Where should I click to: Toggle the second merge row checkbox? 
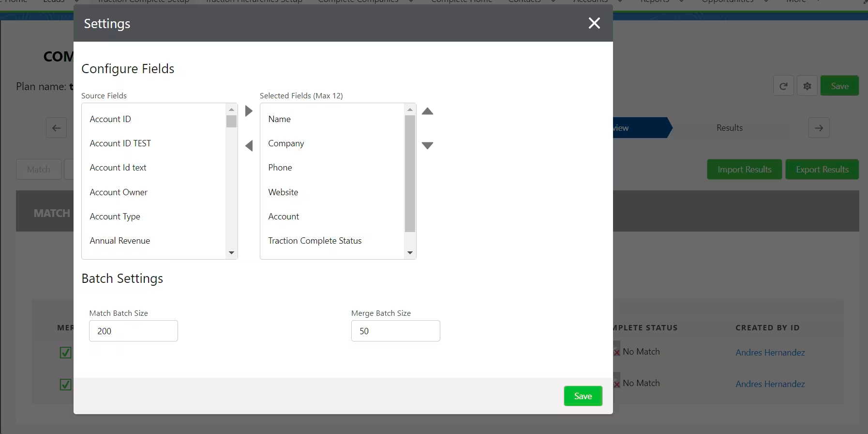65,385
